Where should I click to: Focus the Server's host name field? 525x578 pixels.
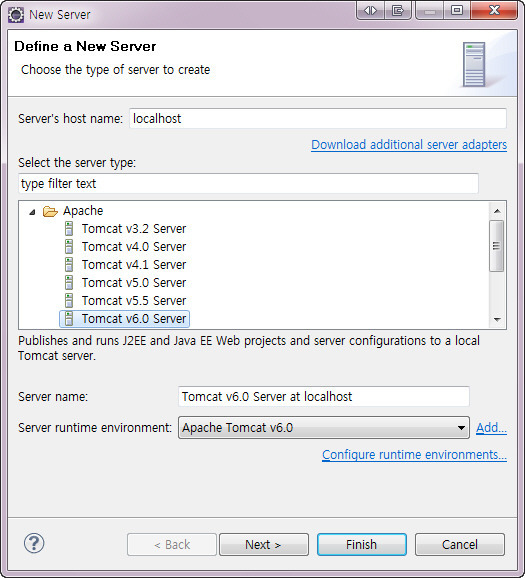click(318, 119)
